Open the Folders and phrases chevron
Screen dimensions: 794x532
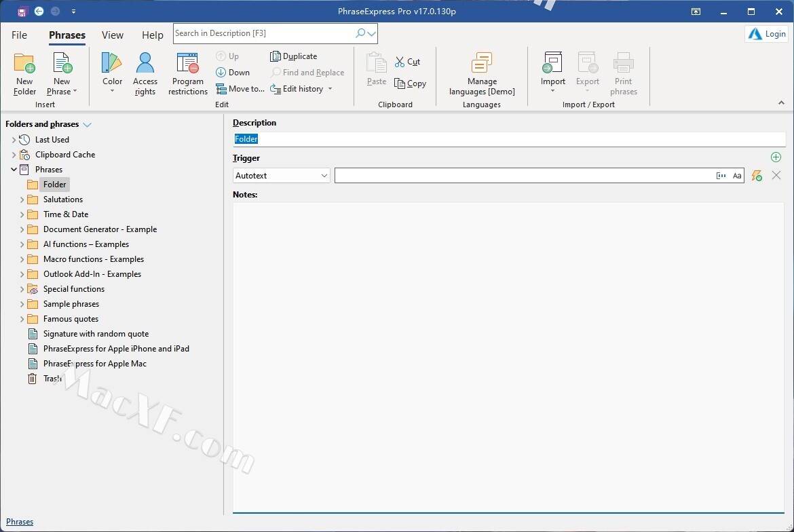[87, 125]
